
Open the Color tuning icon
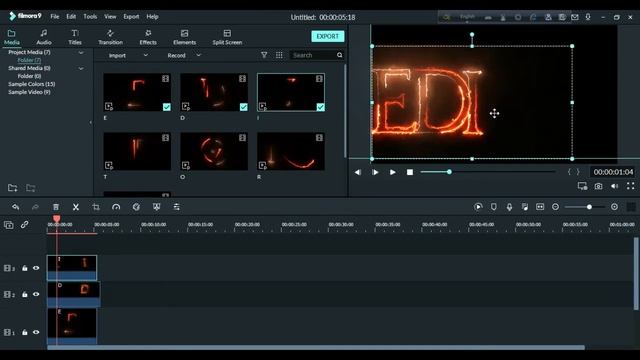136,207
